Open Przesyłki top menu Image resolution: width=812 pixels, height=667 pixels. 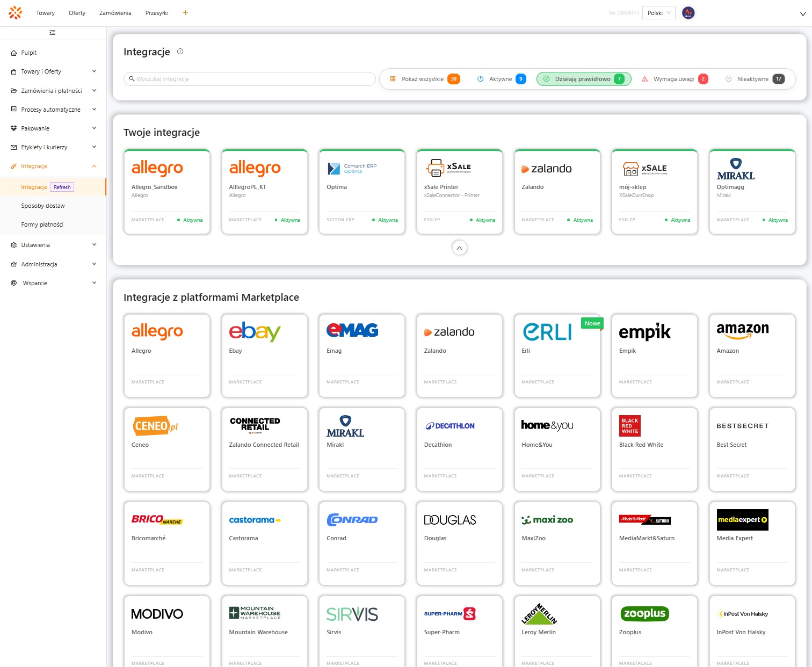point(157,13)
